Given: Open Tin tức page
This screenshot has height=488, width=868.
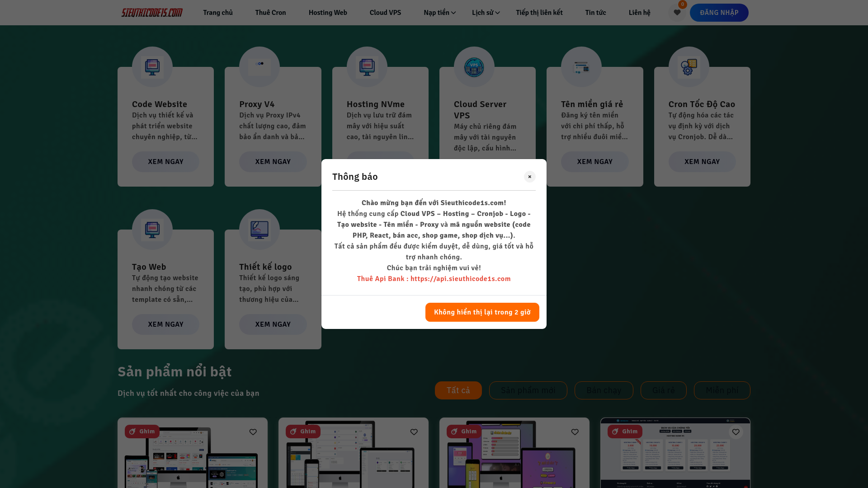Looking at the screenshot, I should (595, 13).
